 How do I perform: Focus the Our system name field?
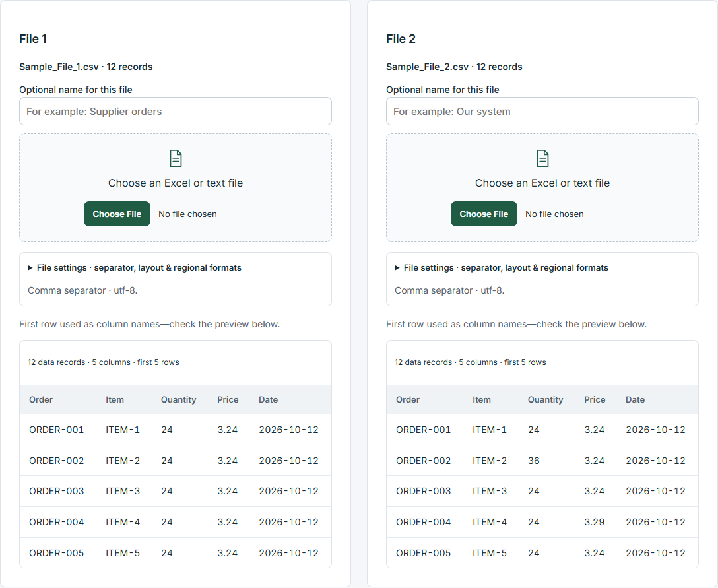tap(542, 112)
